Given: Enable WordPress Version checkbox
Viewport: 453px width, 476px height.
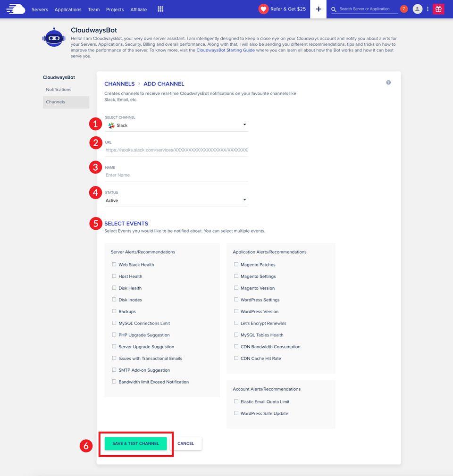Looking at the screenshot, I should coord(236,311).
